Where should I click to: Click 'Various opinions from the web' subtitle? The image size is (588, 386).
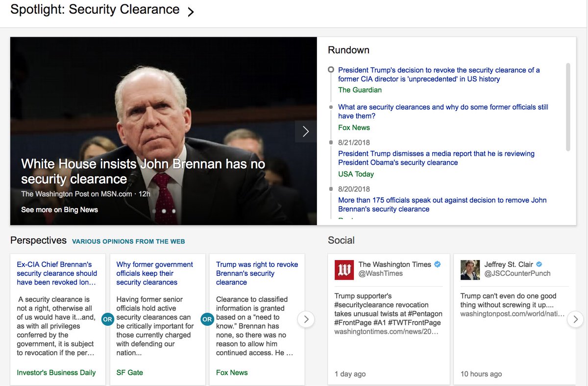[128, 241]
